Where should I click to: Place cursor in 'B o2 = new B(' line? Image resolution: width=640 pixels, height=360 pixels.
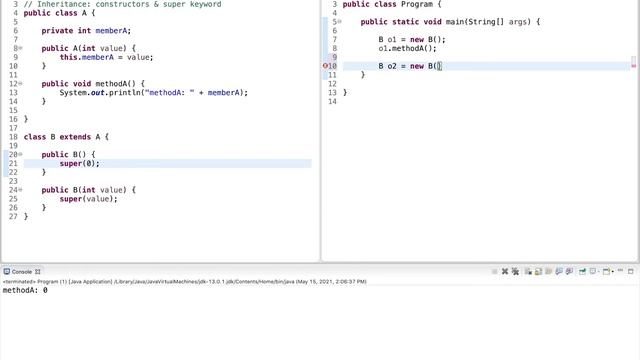[x=410, y=66]
